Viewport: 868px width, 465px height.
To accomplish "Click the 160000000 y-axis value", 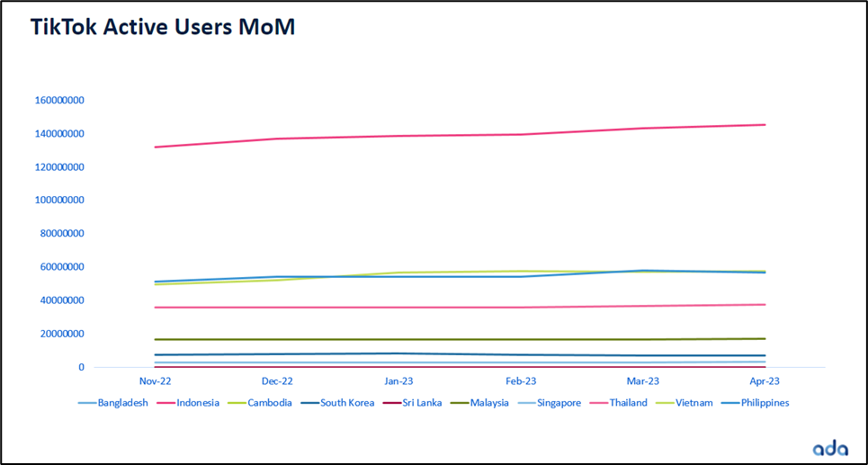I will 59,101.
